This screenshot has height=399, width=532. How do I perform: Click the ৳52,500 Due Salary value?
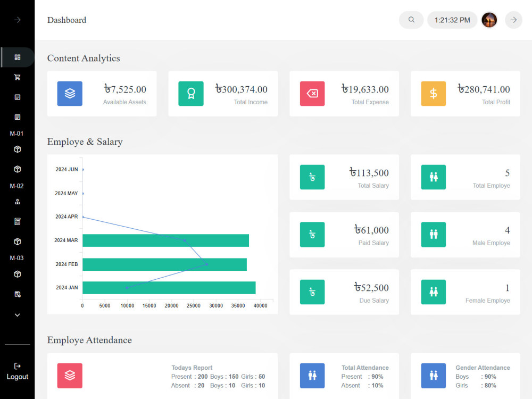click(371, 288)
